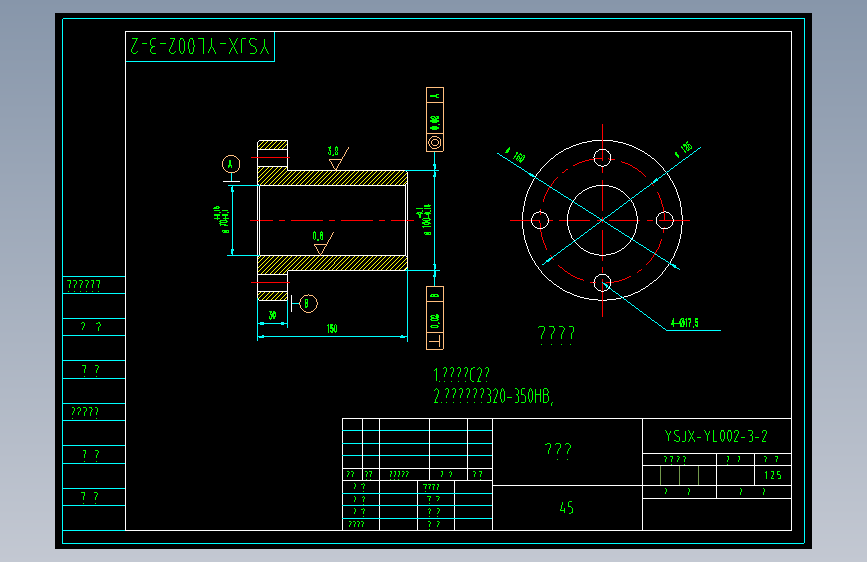
Task: Click the datum B circle symbol
Action: click(309, 304)
